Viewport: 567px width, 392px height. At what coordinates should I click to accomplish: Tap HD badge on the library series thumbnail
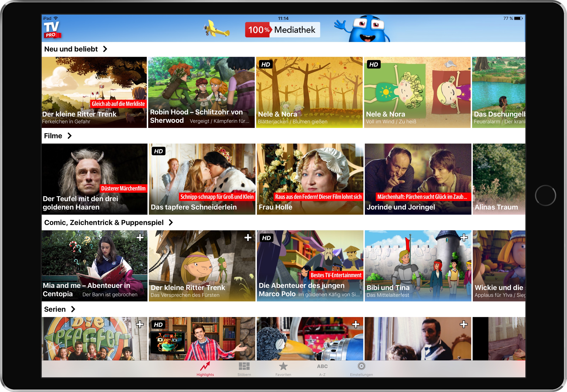point(158,325)
